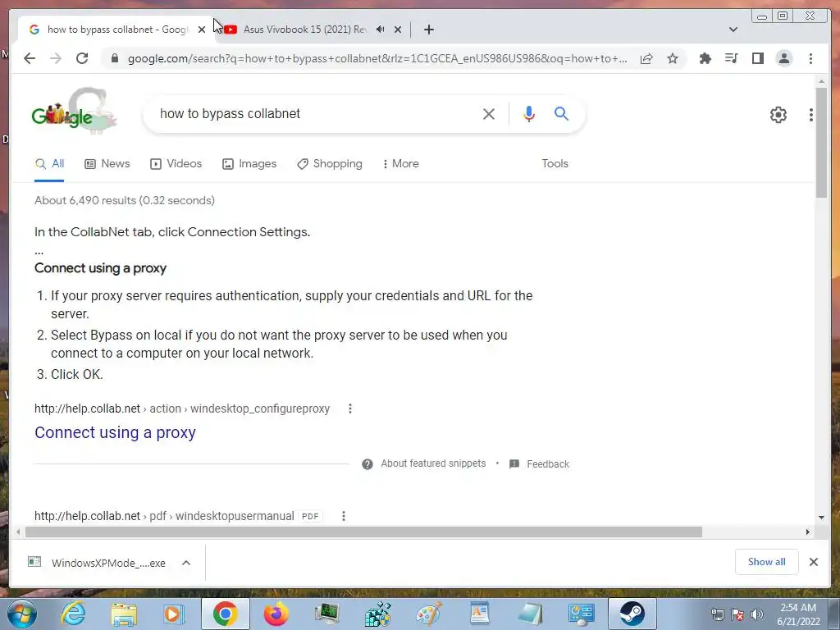Show all downloads

click(x=767, y=561)
